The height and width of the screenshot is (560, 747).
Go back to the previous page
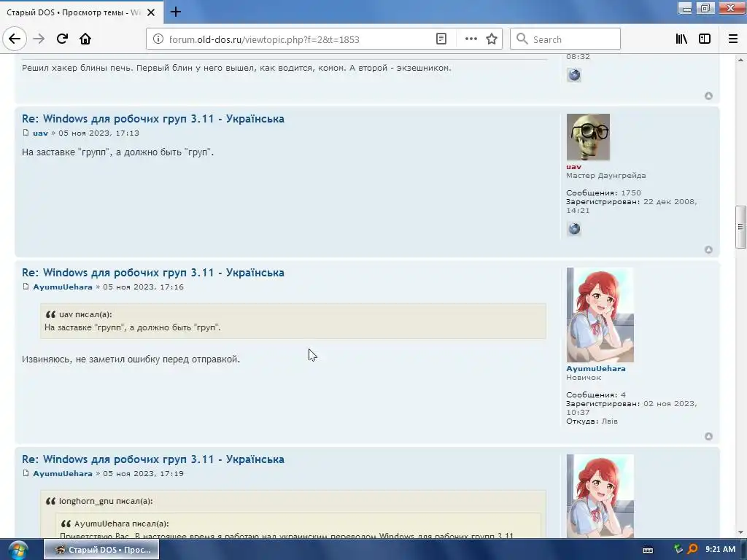15,39
